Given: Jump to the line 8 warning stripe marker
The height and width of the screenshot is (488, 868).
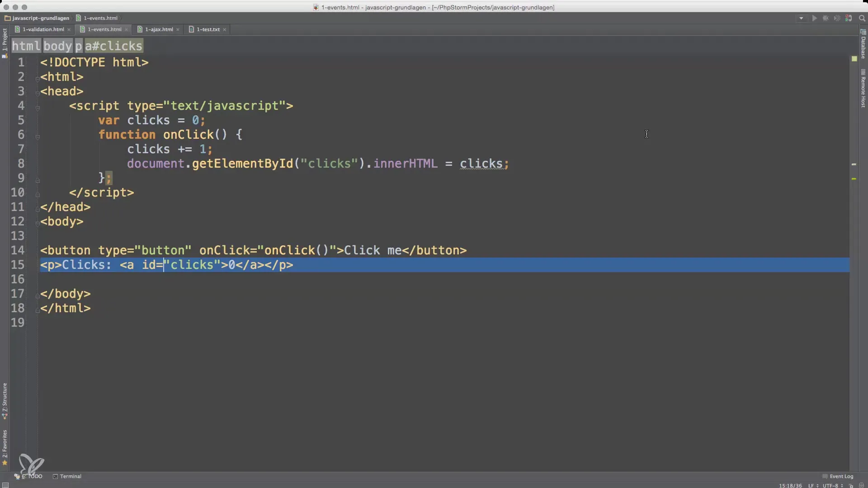Looking at the screenshot, I should [854, 164].
